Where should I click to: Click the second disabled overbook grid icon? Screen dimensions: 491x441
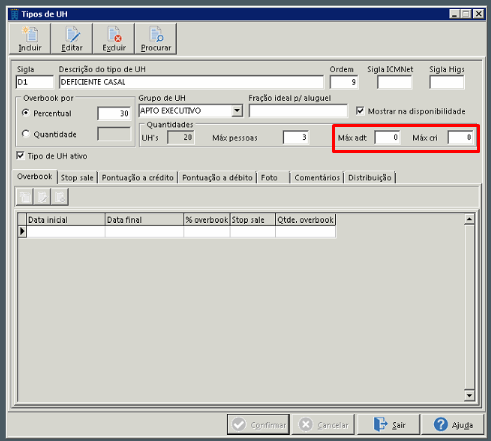(42, 197)
